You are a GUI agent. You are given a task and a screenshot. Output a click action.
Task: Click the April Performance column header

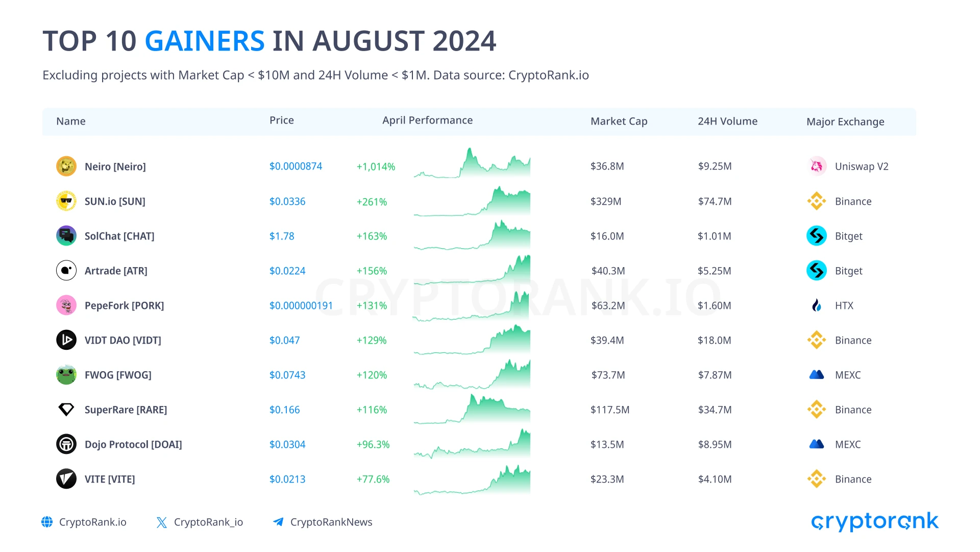tap(428, 120)
